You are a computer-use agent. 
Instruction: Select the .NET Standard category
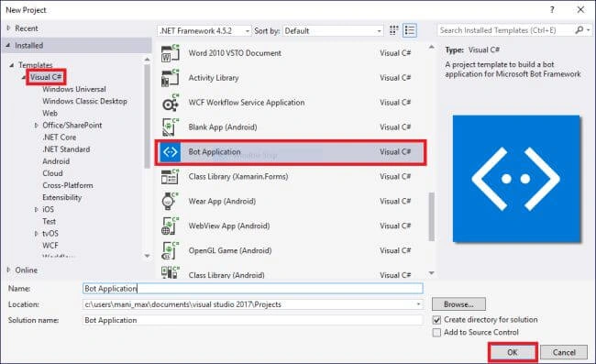[66, 149]
